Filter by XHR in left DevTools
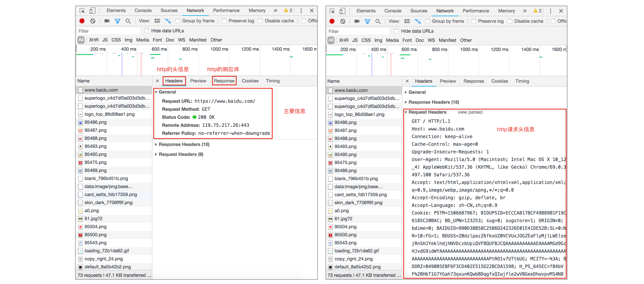This screenshot has height=284, width=644. coord(94,40)
